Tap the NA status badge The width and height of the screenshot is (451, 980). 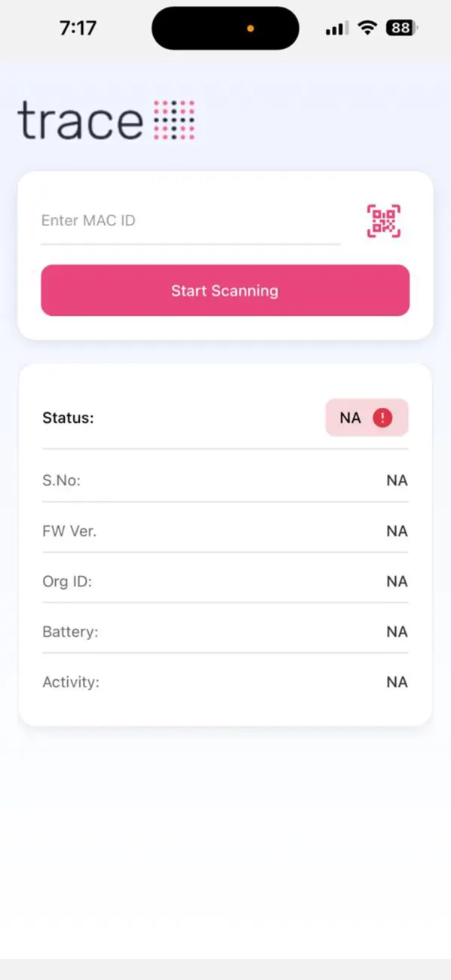click(367, 417)
